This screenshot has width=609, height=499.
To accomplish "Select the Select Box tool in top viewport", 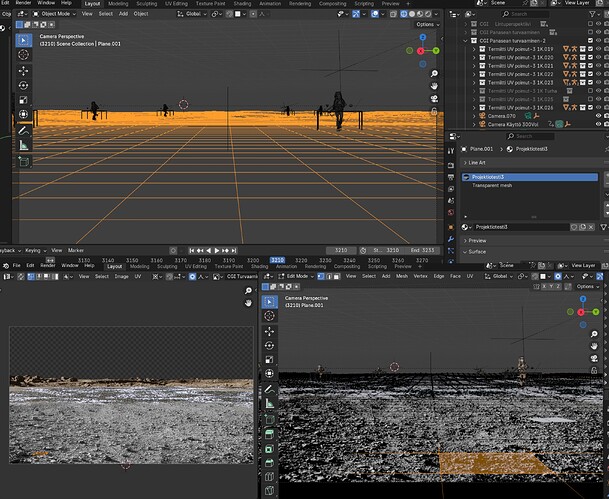I will 24,40.
